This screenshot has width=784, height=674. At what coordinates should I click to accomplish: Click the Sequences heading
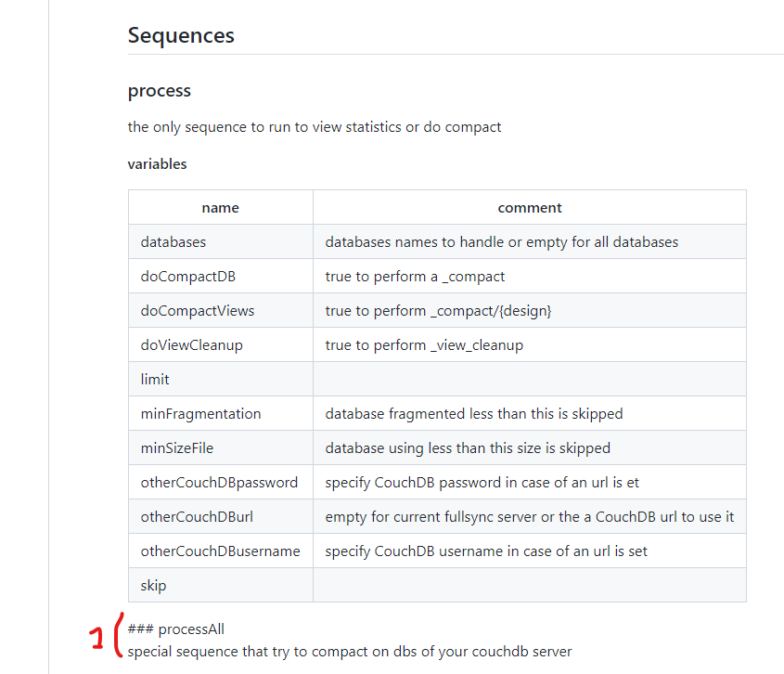[181, 35]
